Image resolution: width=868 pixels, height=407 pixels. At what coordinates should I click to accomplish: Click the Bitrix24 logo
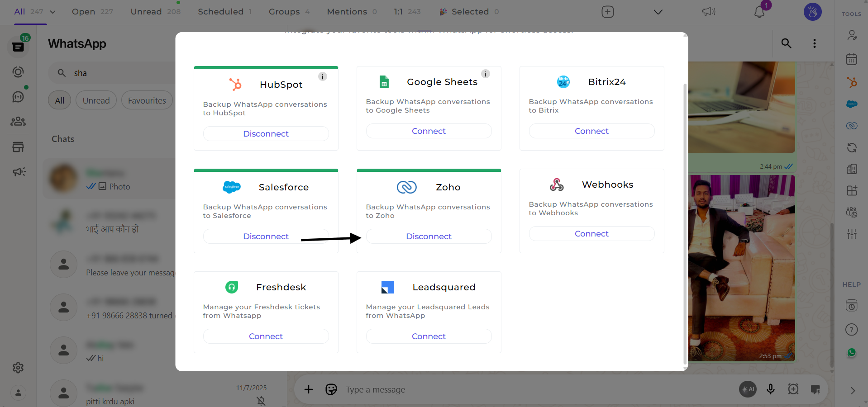click(x=563, y=82)
